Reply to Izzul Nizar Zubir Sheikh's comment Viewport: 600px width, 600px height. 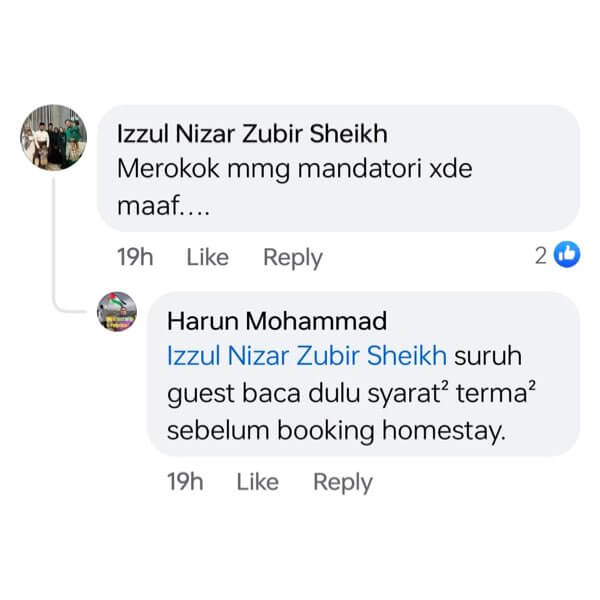tap(293, 258)
